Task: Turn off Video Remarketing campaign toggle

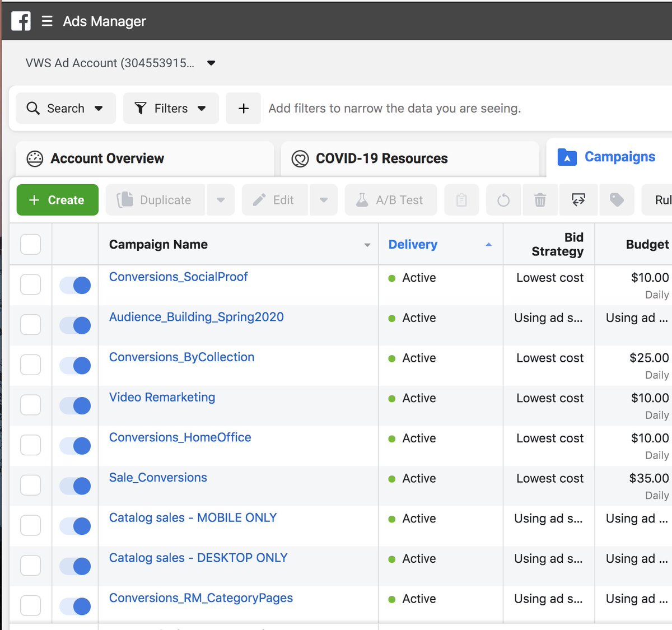Action: [x=75, y=405]
